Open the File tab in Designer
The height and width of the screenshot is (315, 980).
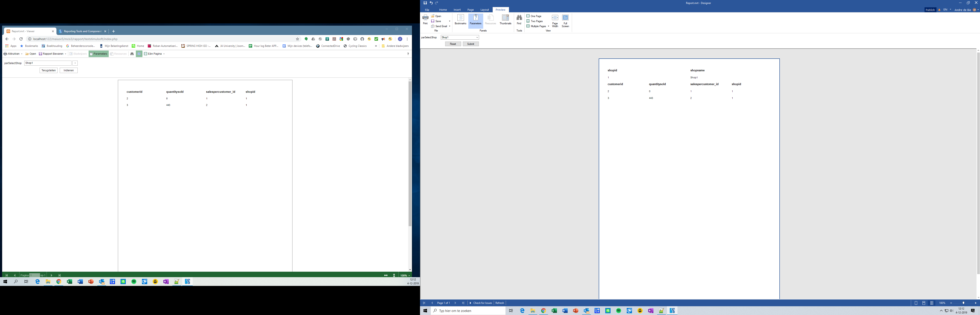coord(427,10)
